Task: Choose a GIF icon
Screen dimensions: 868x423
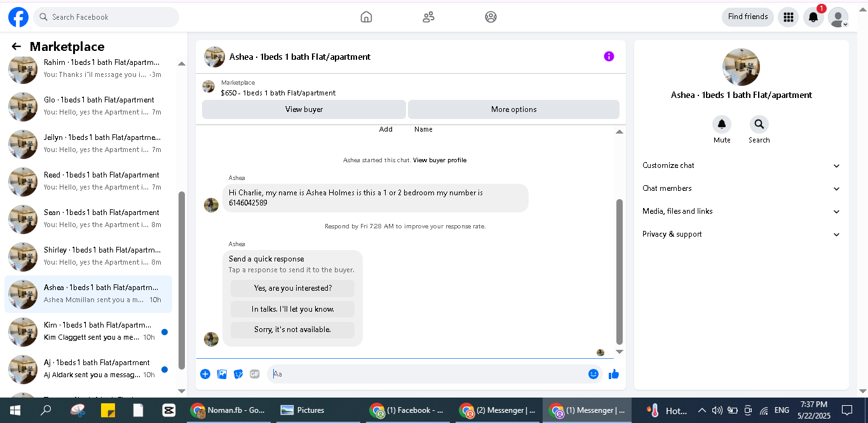Action: tap(255, 374)
